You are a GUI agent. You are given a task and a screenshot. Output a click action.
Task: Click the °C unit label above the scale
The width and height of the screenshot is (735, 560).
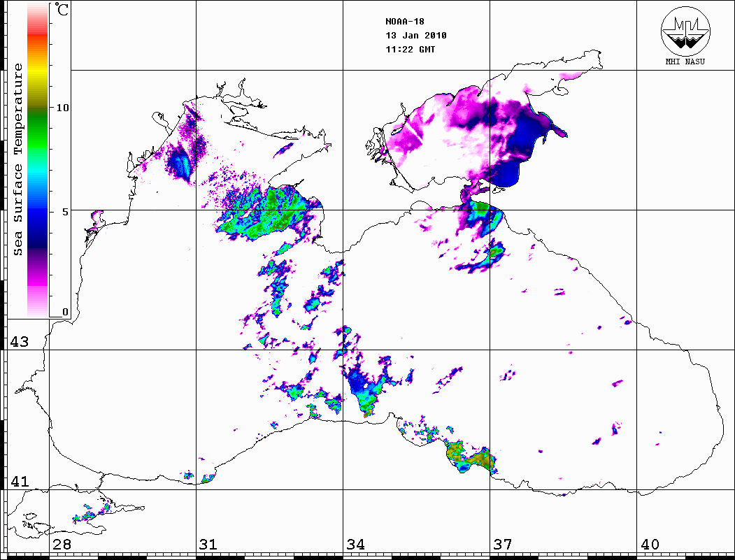pos(62,11)
